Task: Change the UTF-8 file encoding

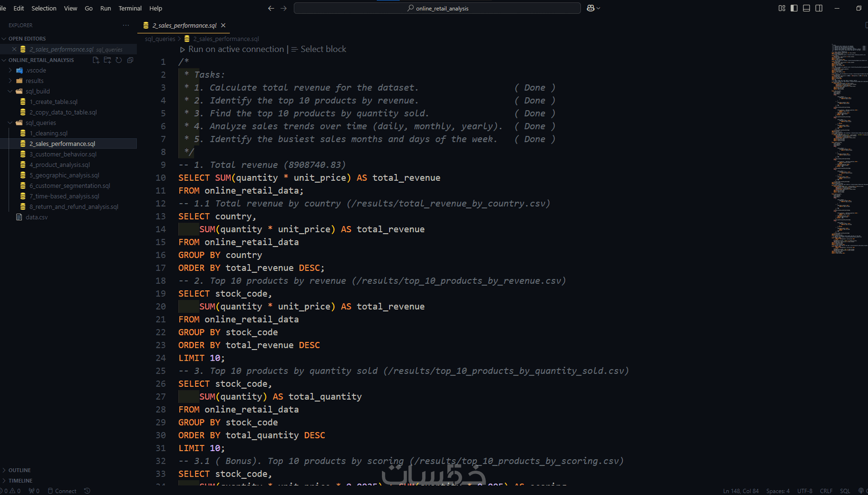Action: coord(805,491)
